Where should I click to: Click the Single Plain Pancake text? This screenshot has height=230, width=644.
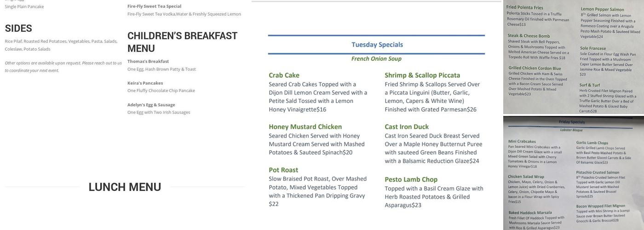(24, 6)
